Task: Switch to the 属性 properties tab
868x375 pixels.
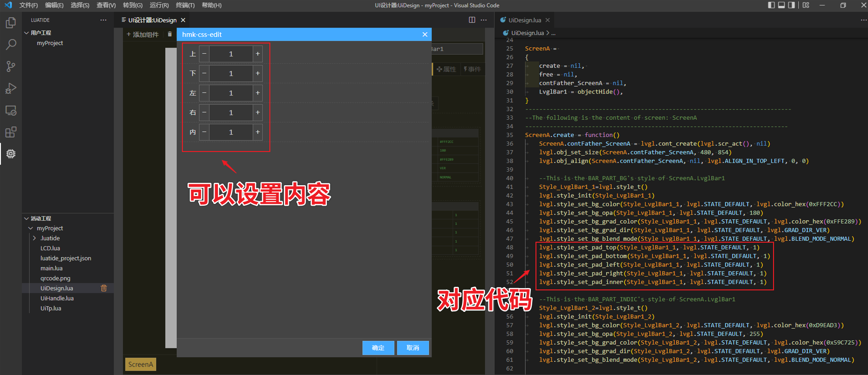Action: (447, 69)
